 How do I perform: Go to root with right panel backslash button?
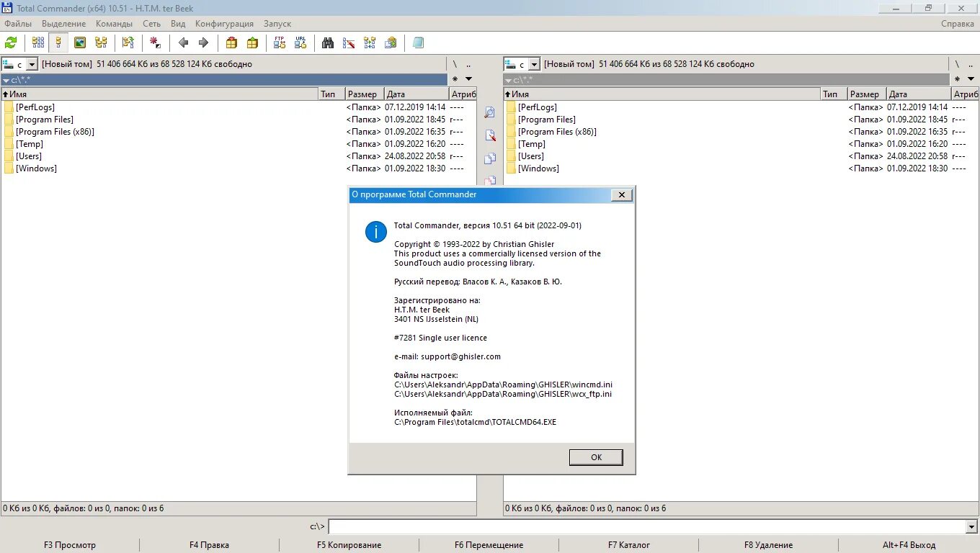click(957, 65)
